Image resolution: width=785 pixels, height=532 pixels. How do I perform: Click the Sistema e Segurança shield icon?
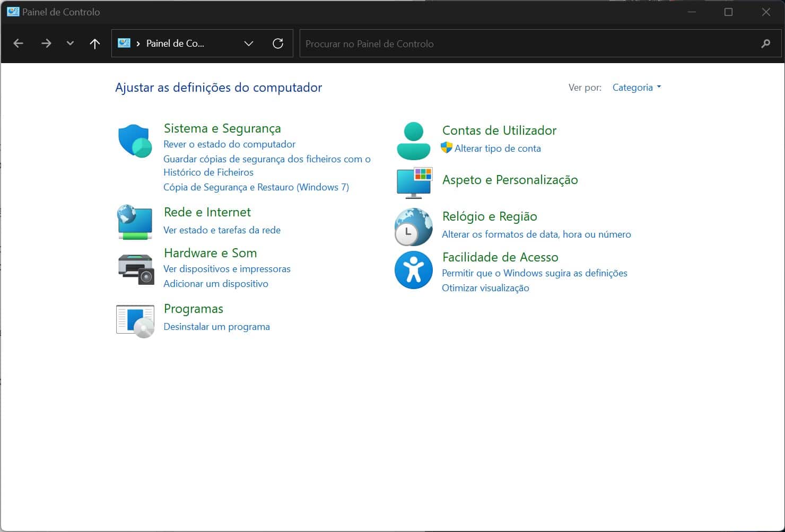135,141
